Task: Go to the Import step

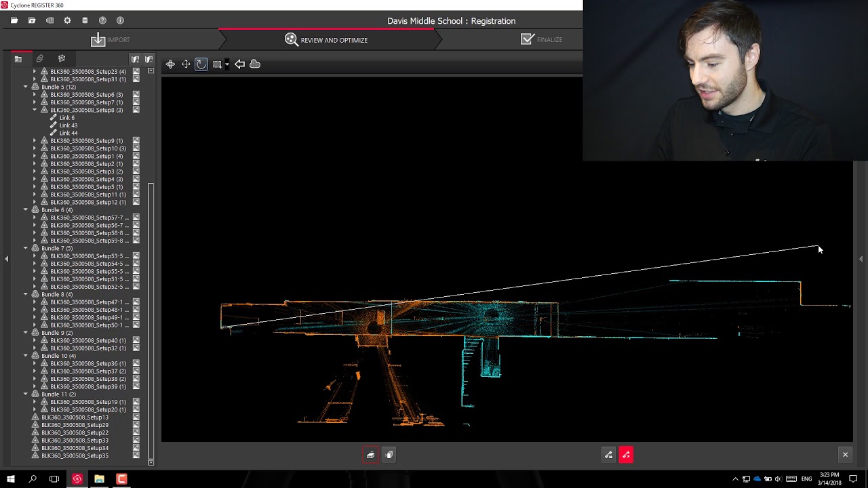Action: (x=110, y=39)
